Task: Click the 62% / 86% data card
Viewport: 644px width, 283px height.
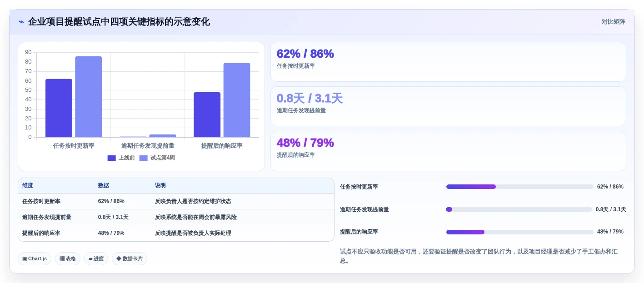Action: point(448,62)
